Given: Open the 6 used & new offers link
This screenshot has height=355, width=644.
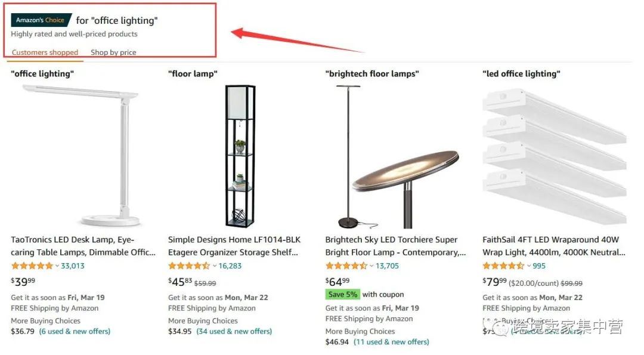Looking at the screenshot, I should click(75, 331).
